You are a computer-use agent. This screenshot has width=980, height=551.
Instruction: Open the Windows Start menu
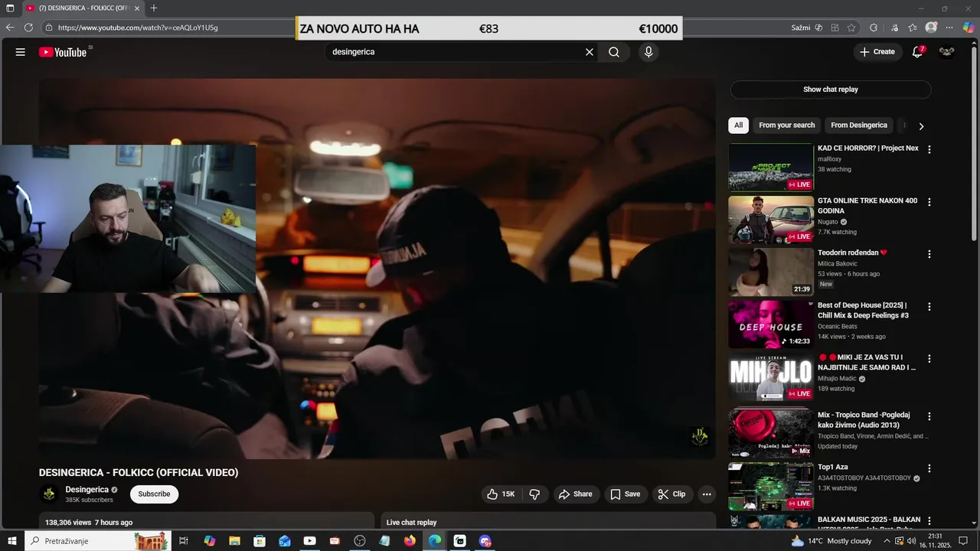coord(11,541)
